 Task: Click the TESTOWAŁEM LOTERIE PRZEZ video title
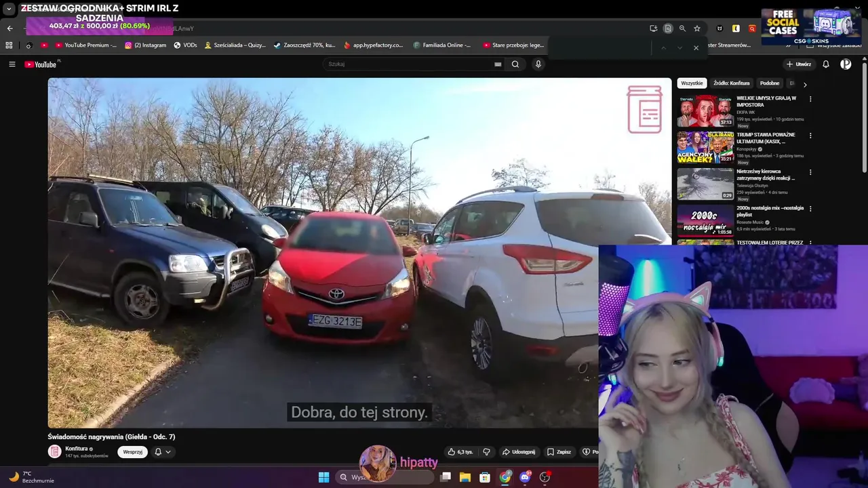tap(770, 243)
